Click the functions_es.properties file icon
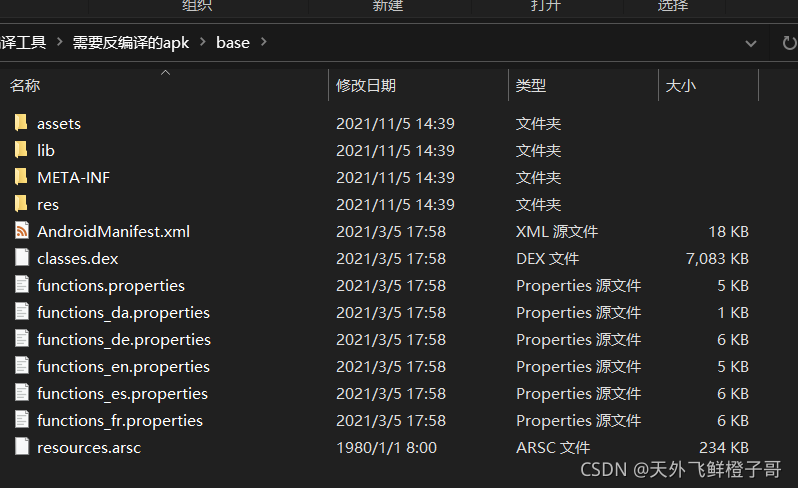 pos(21,393)
